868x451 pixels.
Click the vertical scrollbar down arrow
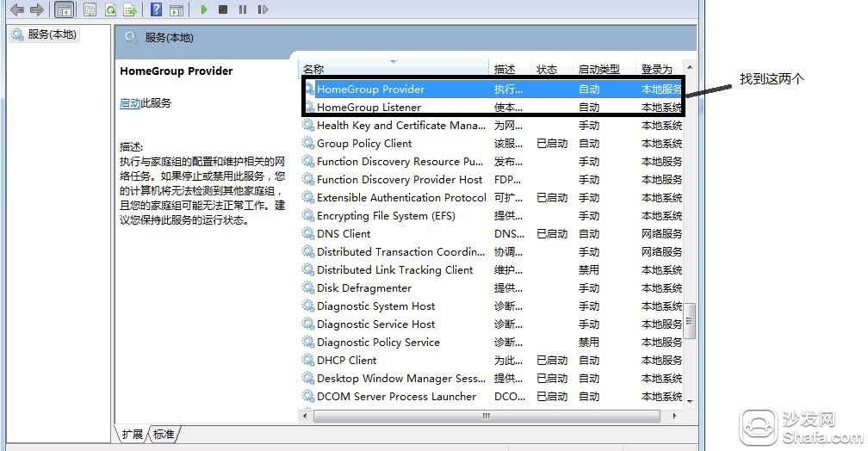point(690,400)
